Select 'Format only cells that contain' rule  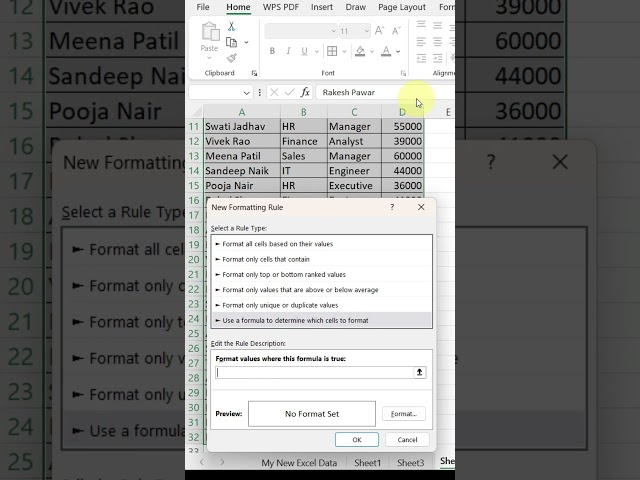point(322,259)
